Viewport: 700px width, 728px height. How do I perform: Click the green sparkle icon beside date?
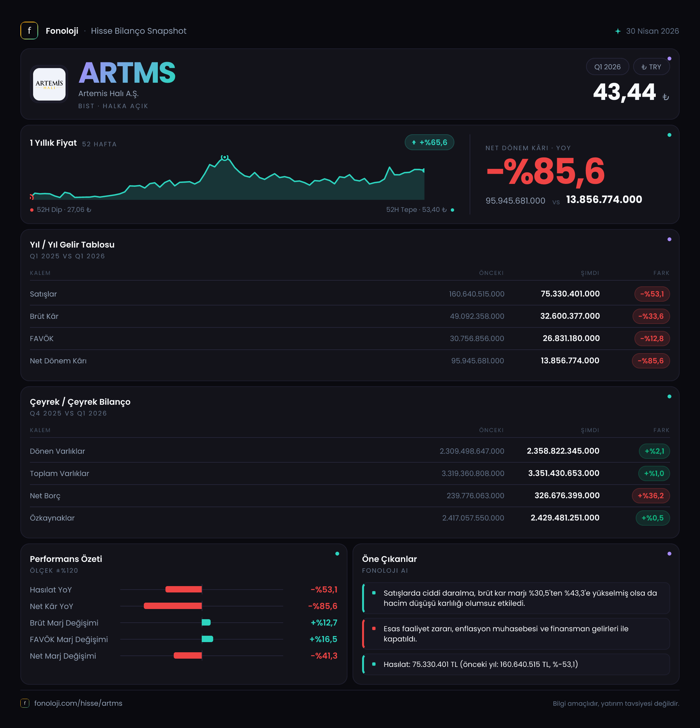[618, 31]
